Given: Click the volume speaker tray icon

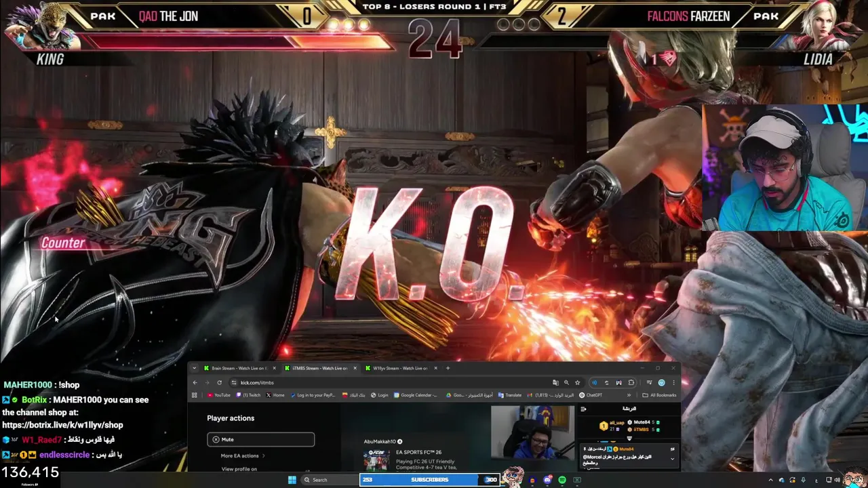Looking at the screenshot, I should (x=837, y=480).
